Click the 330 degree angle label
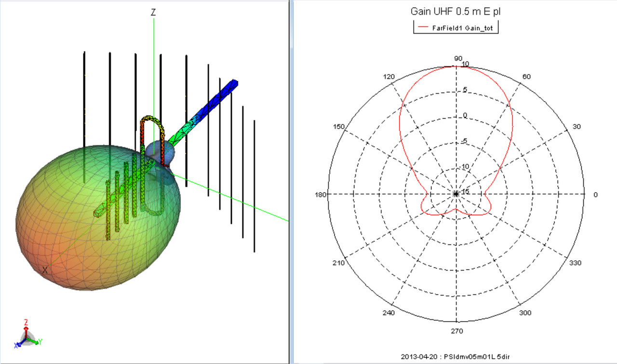617x364 pixels. [x=576, y=263]
